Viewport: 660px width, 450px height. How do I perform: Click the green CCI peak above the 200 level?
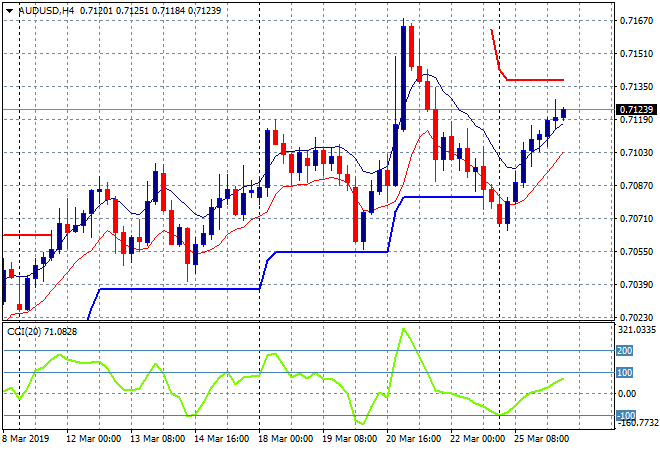pos(404,329)
